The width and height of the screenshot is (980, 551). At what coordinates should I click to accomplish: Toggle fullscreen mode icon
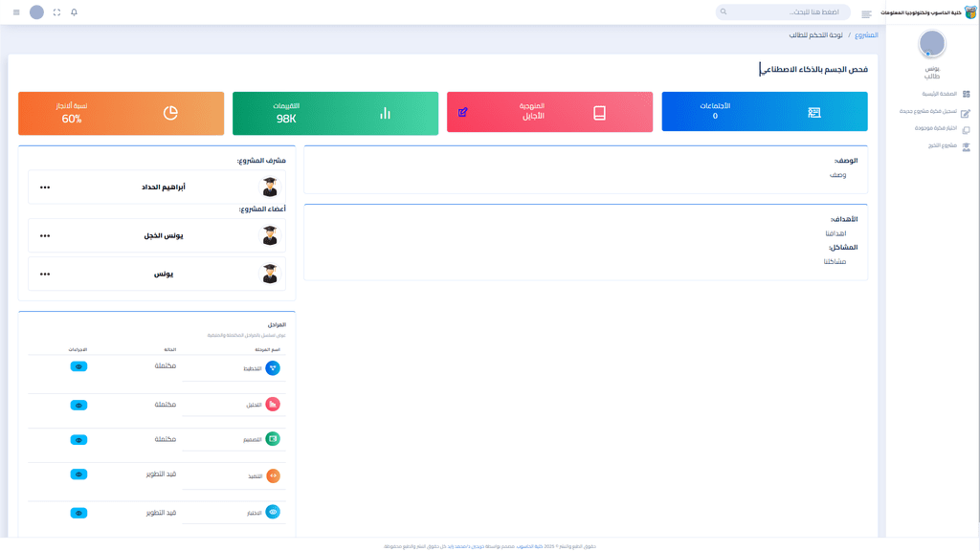[x=56, y=11]
